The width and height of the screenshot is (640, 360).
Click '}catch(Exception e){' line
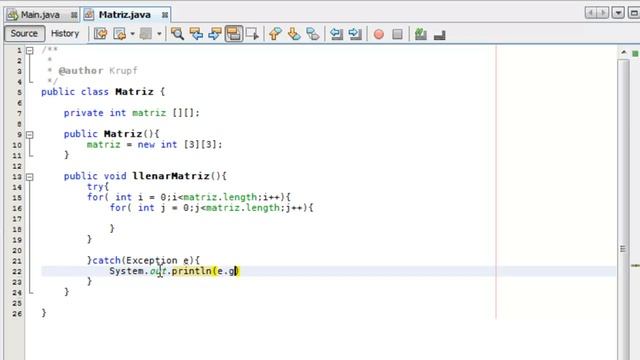coord(143,260)
